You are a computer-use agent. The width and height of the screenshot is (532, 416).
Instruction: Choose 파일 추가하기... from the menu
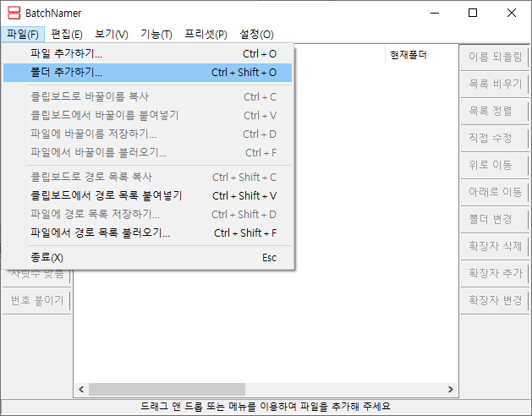(x=147, y=54)
